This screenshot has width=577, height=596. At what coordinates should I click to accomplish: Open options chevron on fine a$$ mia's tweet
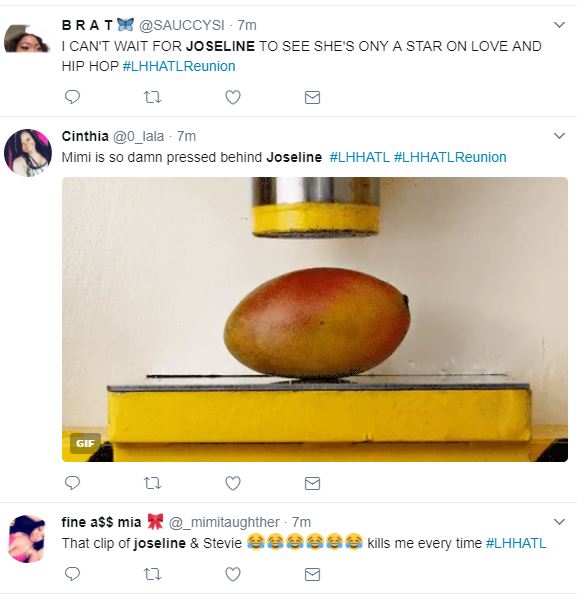tap(559, 522)
